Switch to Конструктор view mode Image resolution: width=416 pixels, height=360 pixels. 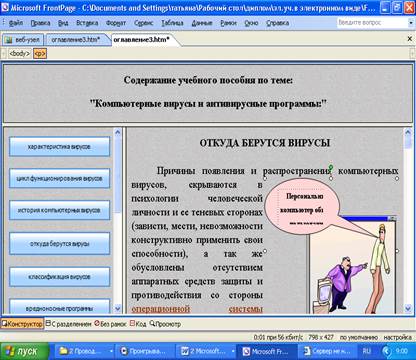click(22, 324)
